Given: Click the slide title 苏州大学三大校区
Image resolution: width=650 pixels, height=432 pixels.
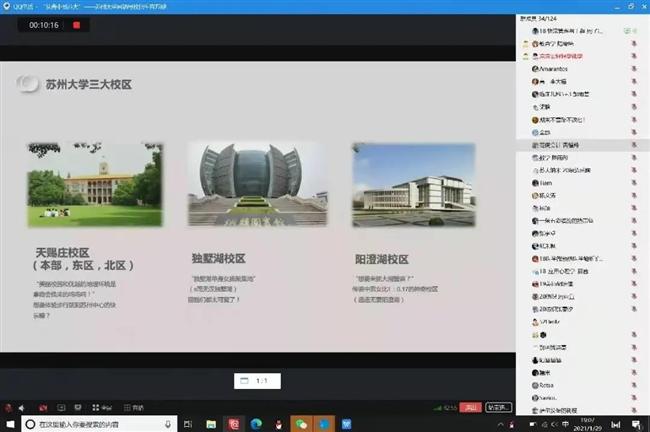Looking at the screenshot, I should 88,85.
